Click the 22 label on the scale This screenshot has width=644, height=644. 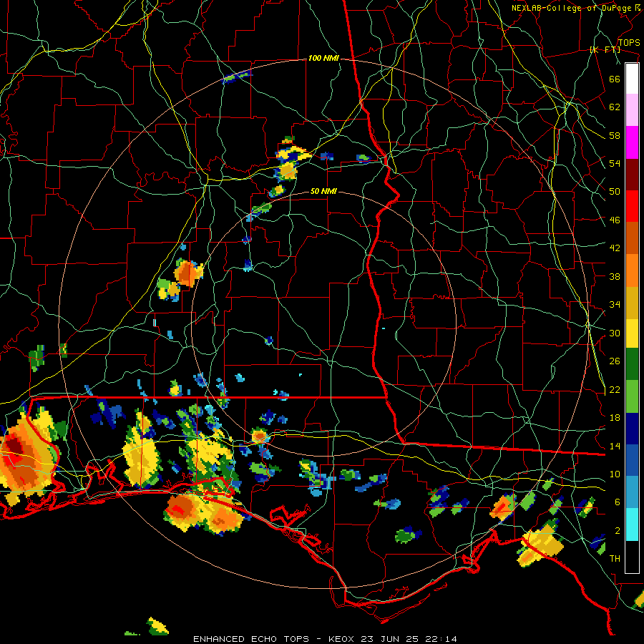[x=615, y=389]
